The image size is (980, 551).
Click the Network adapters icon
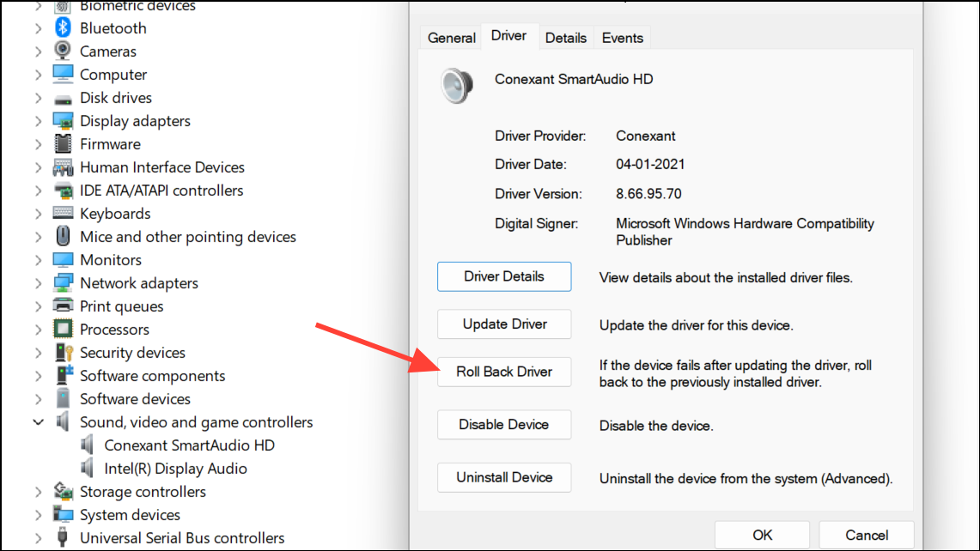(x=63, y=283)
